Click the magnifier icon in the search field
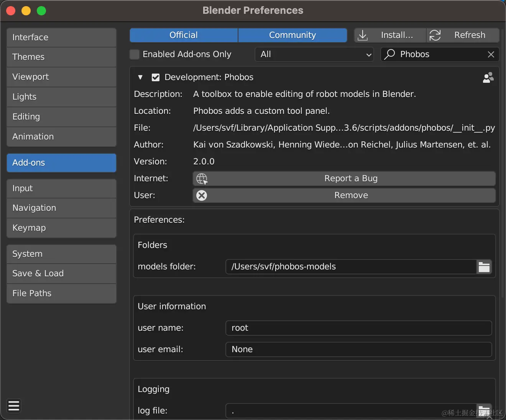 (389, 54)
